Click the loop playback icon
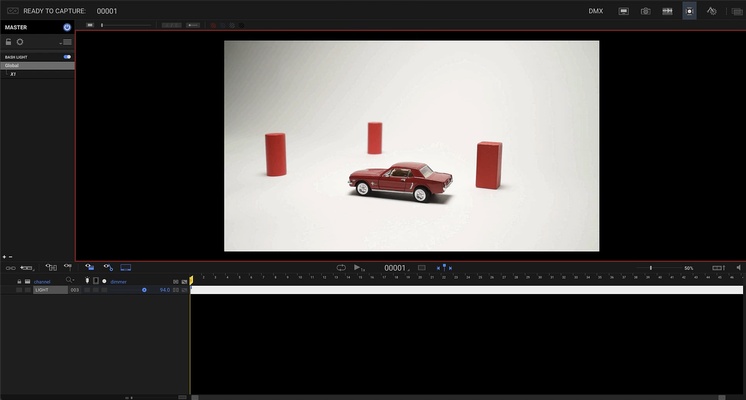746x400 pixels. [340, 268]
